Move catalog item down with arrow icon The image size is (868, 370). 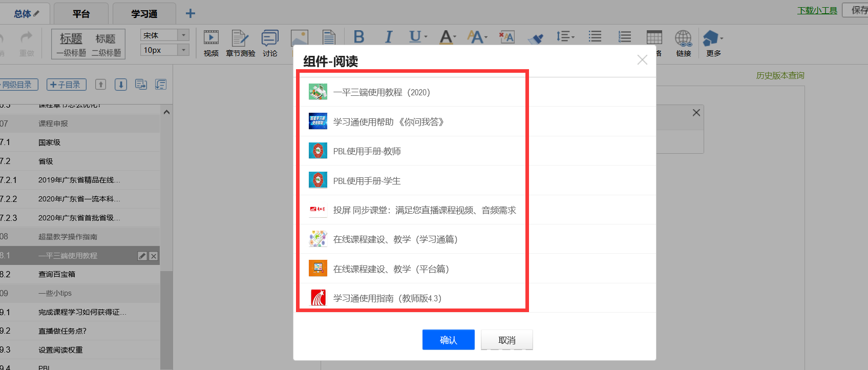(121, 85)
